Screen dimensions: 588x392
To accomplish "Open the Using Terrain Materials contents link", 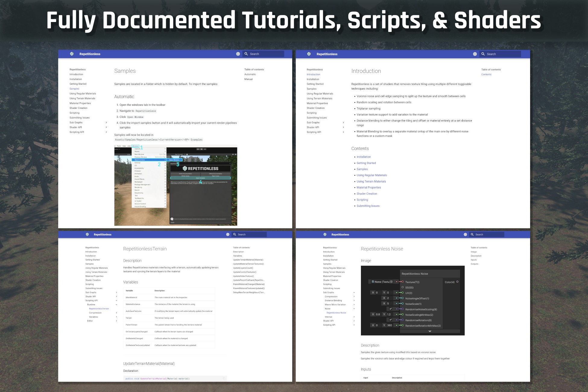I will pos(371,182).
